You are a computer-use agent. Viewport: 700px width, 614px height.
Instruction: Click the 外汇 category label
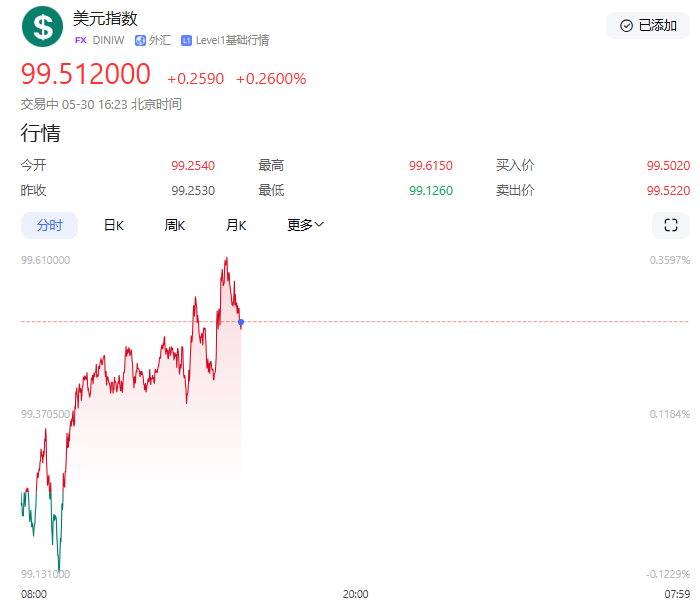click(160, 41)
